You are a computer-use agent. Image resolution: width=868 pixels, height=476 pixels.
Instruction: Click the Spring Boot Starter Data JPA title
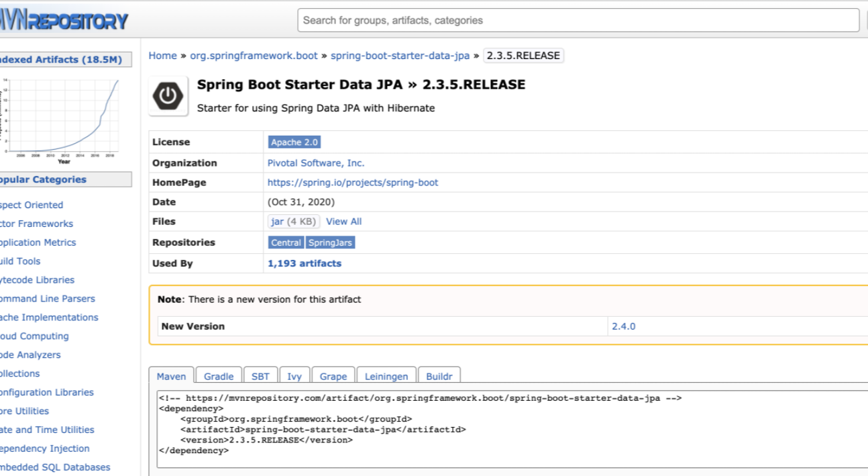click(x=361, y=85)
